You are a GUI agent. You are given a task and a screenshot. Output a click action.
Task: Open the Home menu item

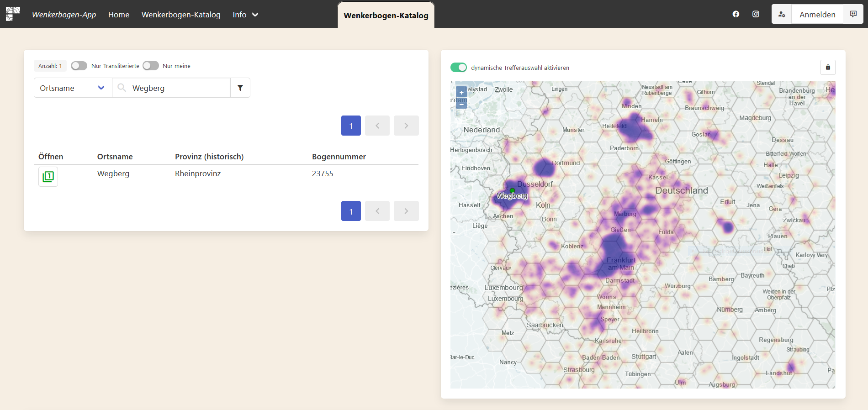click(x=119, y=15)
